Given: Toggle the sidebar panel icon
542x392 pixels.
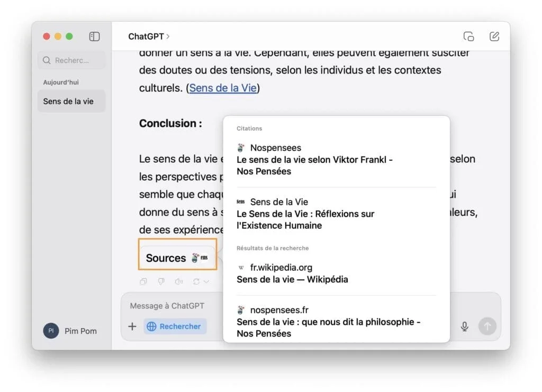Looking at the screenshot, I should pos(94,37).
